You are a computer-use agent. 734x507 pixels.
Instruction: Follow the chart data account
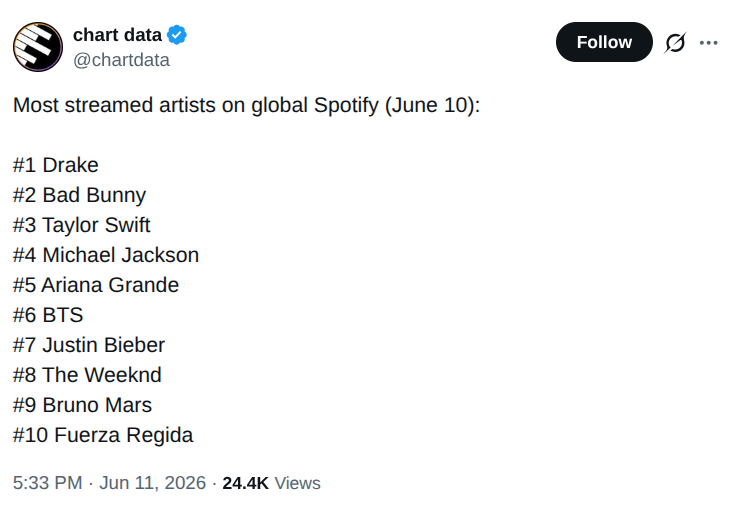(604, 42)
